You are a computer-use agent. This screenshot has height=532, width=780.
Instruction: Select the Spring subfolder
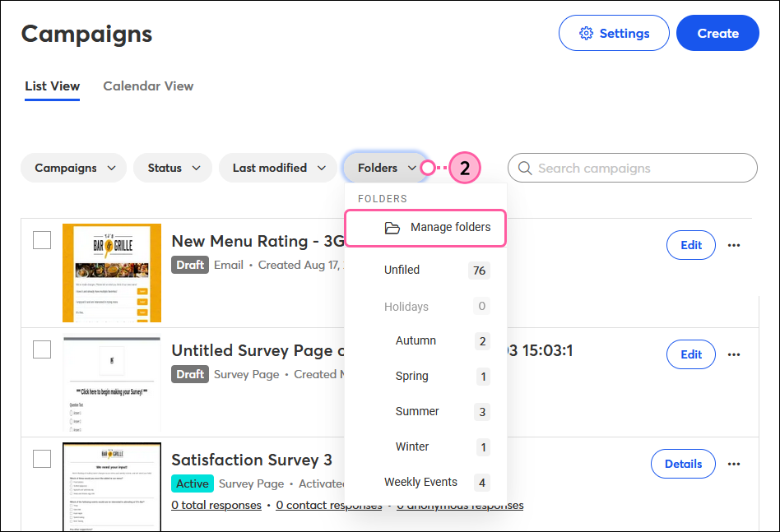426,377
